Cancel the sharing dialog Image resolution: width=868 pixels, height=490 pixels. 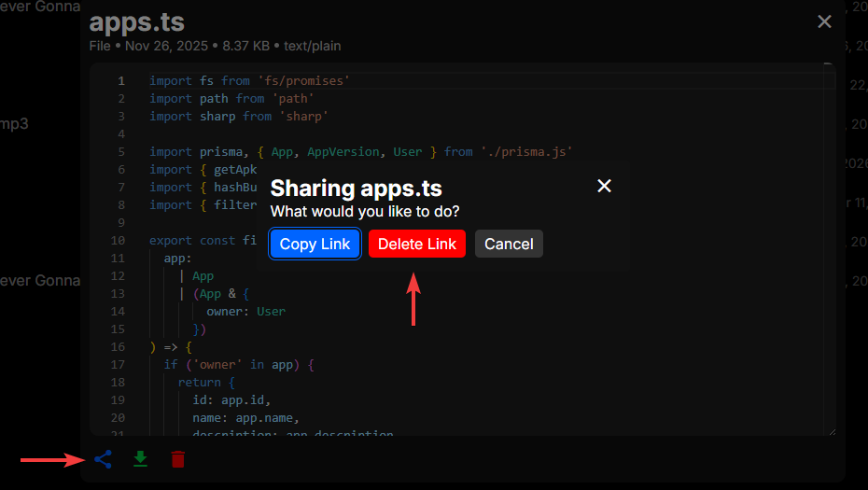[509, 244]
